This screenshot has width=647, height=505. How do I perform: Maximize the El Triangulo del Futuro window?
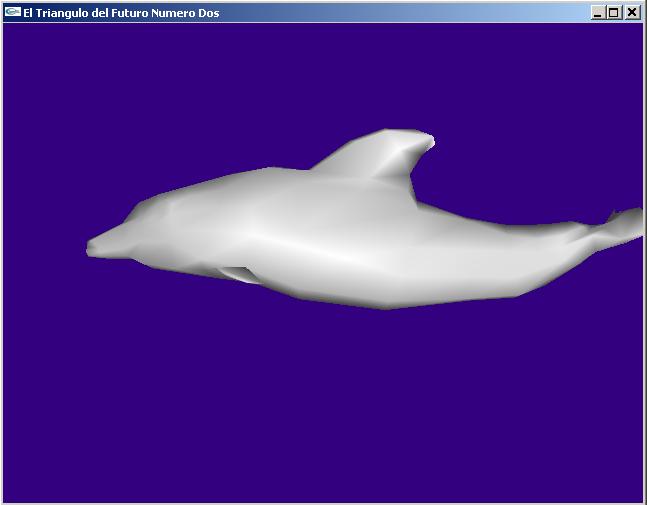point(614,13)
